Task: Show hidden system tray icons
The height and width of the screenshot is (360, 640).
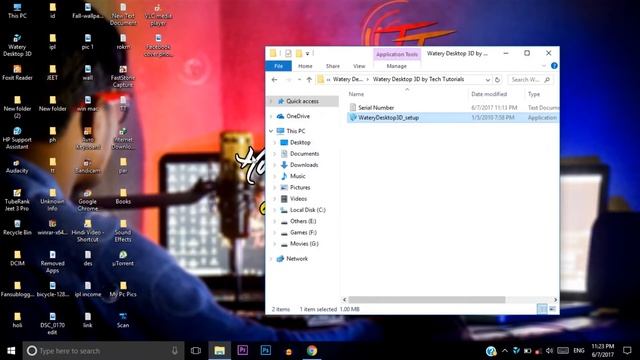Action: pos(504,351)
